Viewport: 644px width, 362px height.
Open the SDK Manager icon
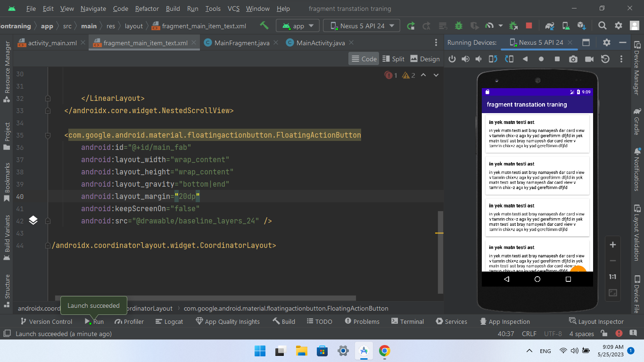click(x=581, y=26)
